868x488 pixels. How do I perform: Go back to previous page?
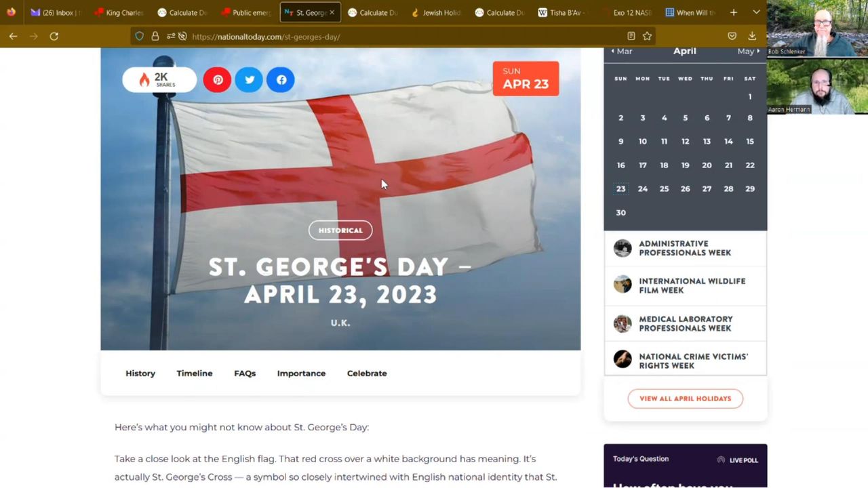(x=13, y=37)
